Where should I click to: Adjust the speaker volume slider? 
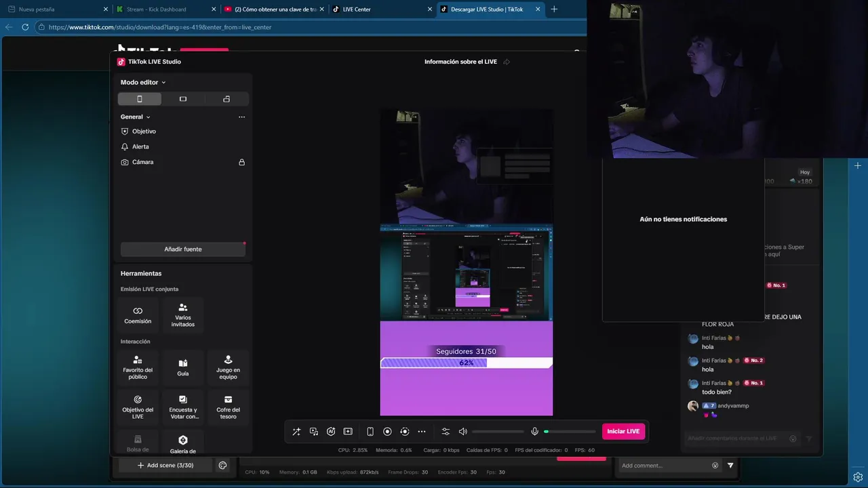498,432
